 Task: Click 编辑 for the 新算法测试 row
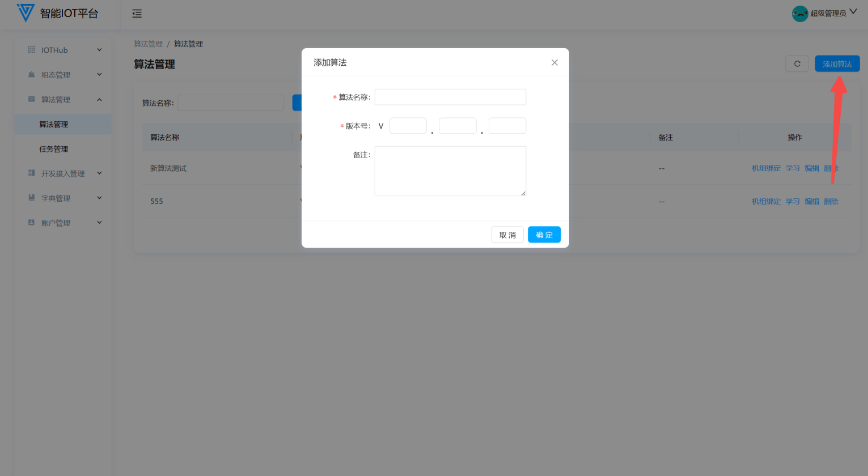812,168
